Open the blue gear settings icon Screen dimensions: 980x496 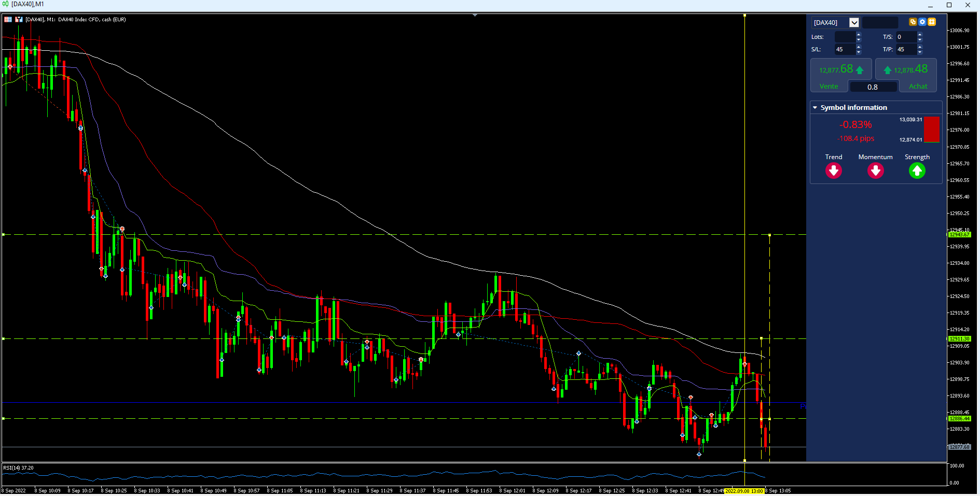point(922,22)
